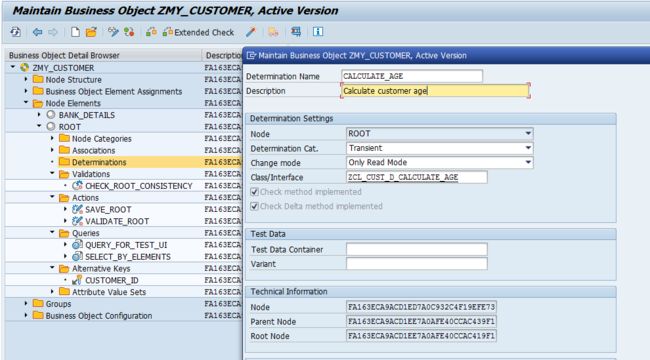Screen dimensions: 650x360
Task: Collapse the Queries folder
Action: pos(52,233)
